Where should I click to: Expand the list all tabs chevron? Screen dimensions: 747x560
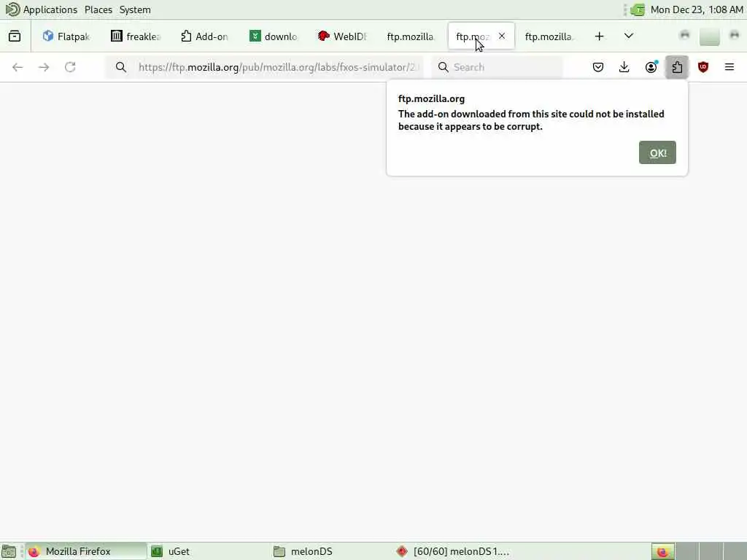(629, 36)
